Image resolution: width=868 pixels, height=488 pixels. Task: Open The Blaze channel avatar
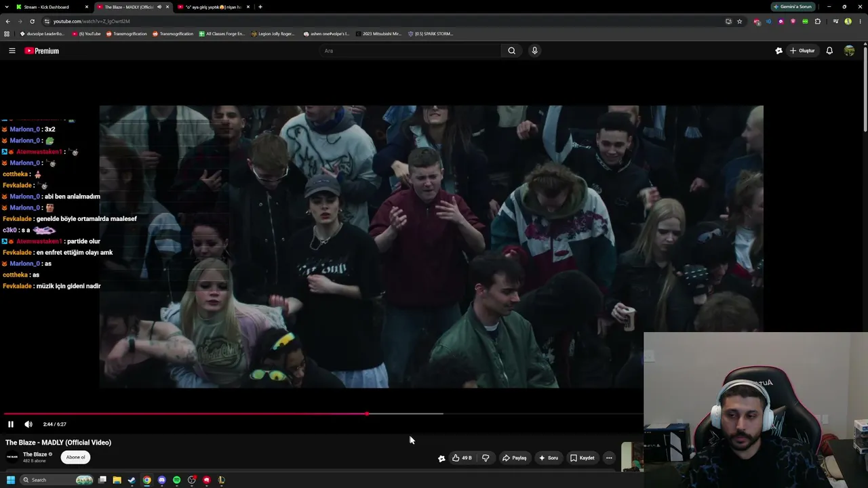click(x=12, y=457)
